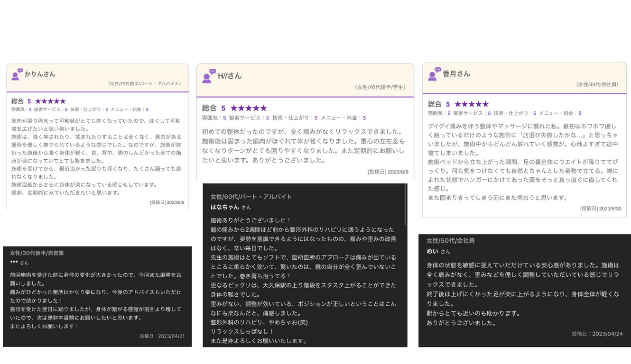The height and width of the screenshot is (364, 631).
Task: Click the five-star rating in H//さん's review
Action: coord(249,109)
